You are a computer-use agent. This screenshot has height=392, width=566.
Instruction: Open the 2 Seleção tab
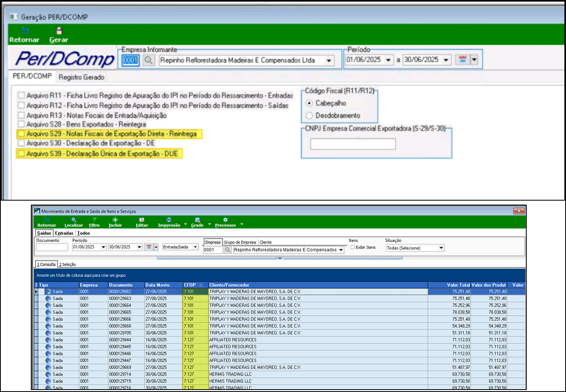pyautogui.click(x=67, y=264)
